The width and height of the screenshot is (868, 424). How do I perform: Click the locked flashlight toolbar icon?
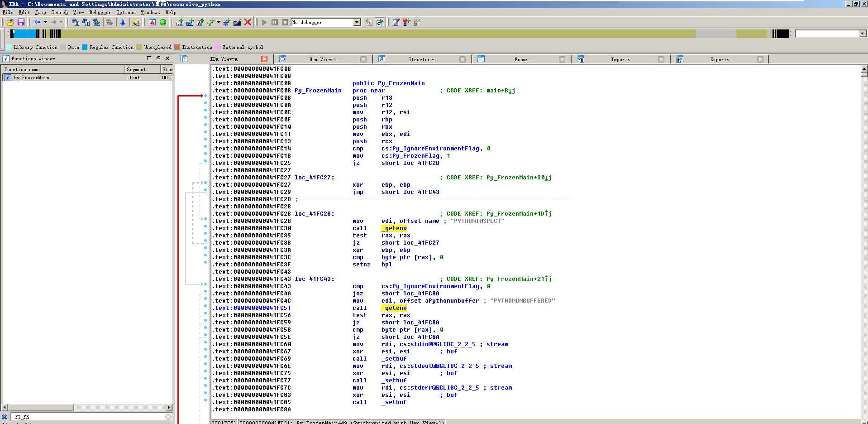click(x=135, y=22)
